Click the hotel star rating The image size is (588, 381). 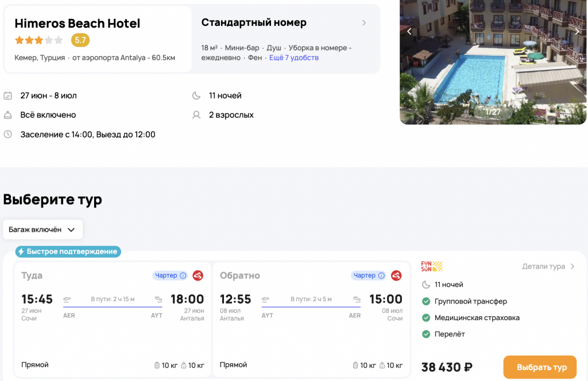point(38,41)
